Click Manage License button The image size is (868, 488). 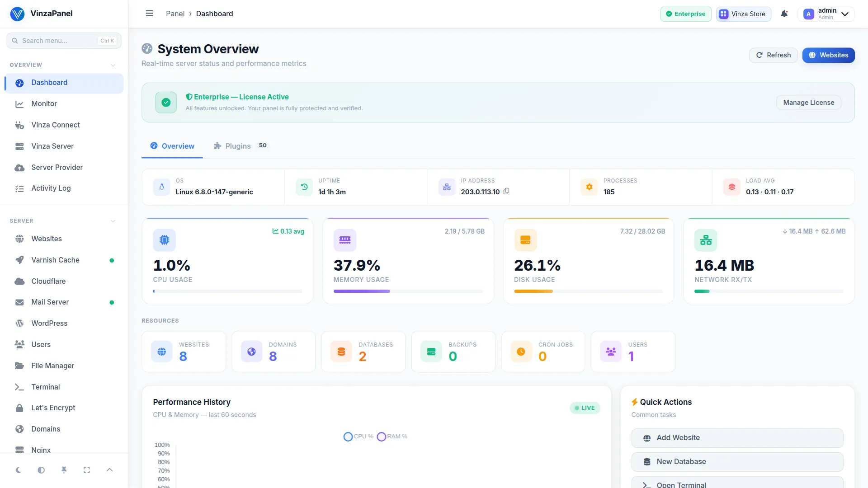(809, 103)
